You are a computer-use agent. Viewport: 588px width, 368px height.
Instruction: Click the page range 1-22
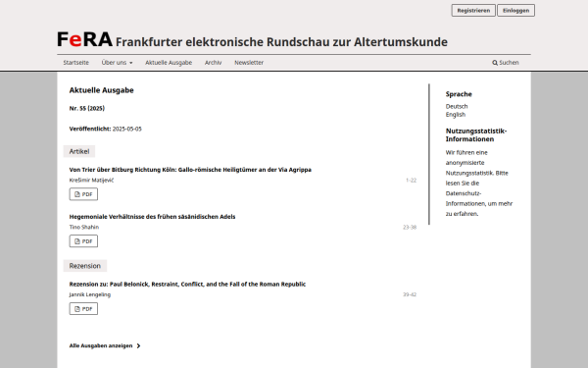click(x=411, y=181)
